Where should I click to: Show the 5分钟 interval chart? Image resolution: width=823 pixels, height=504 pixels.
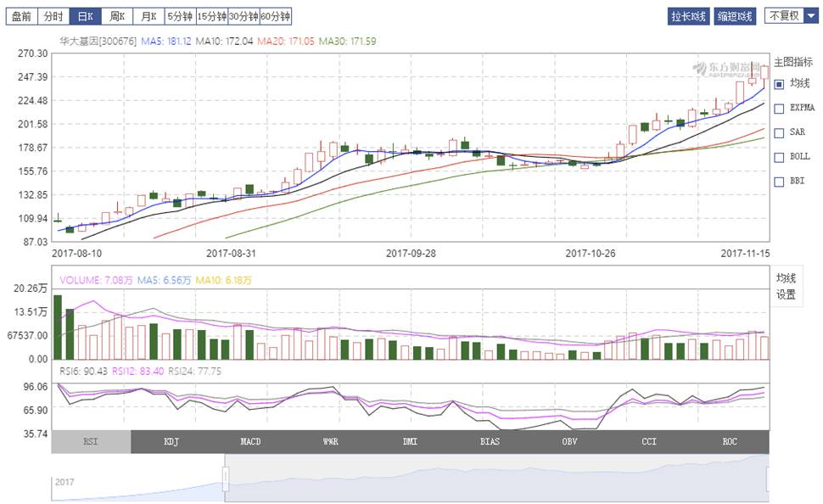point(179,16)
